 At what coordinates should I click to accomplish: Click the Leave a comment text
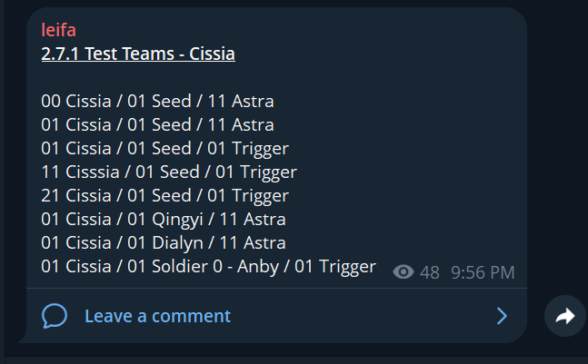point(157,316)
